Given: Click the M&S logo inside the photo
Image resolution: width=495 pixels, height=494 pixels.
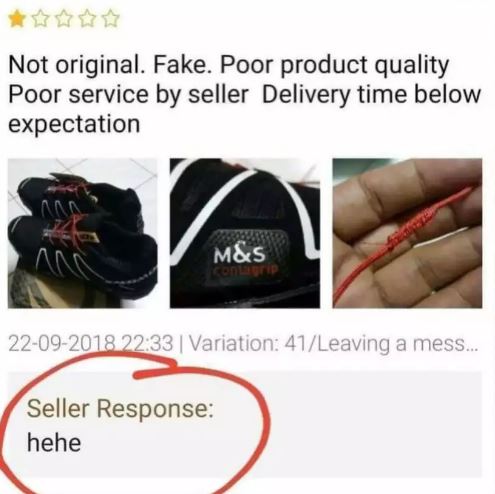Looking at the screenshot, I should tap(240, 255).
